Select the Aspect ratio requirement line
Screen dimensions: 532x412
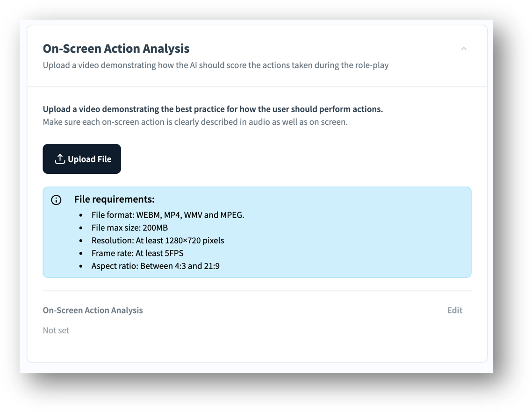pos(155,266)
